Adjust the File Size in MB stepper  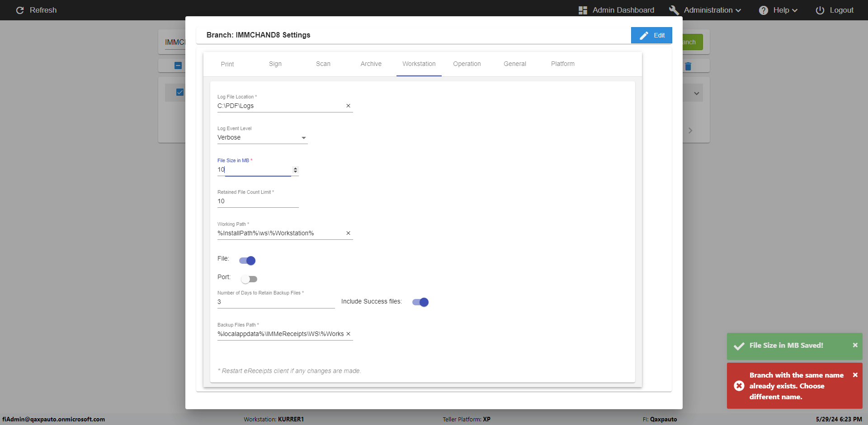tap(295, 170)
